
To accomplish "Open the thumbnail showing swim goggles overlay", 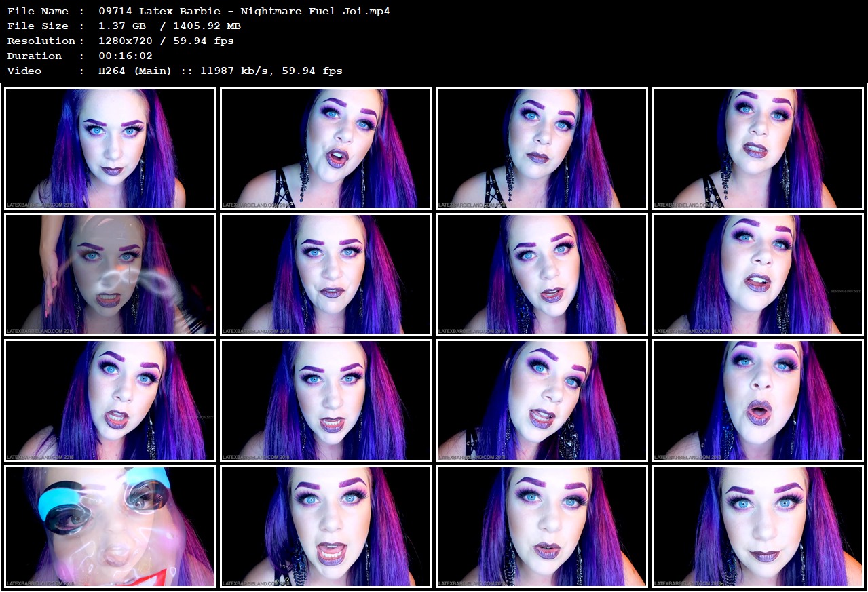I will 110,526.
